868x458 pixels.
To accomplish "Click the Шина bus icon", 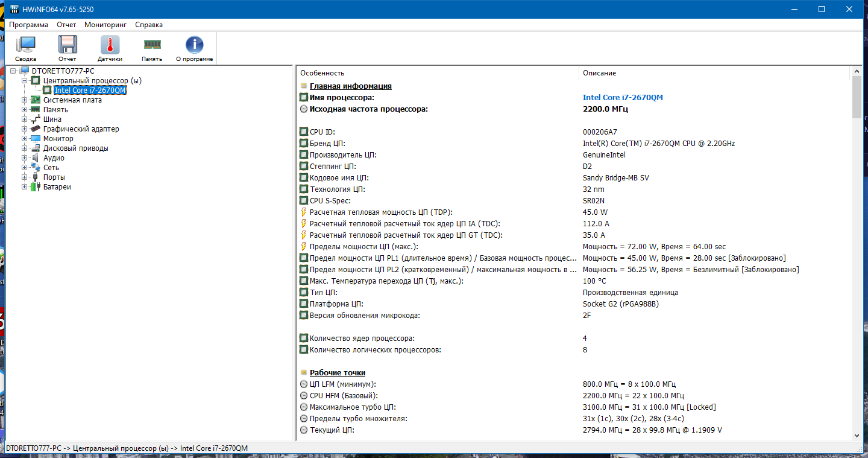I will point(36,119).
